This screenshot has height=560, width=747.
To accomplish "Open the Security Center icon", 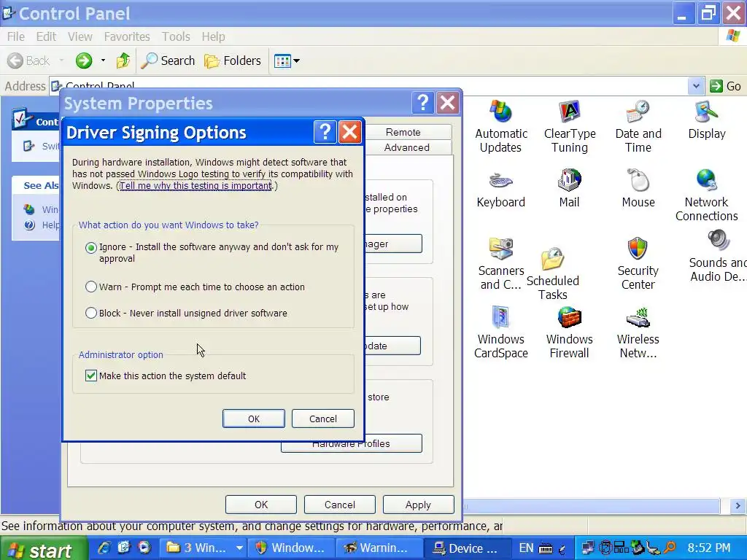I will pyautogui.click(x=638, y=263).
